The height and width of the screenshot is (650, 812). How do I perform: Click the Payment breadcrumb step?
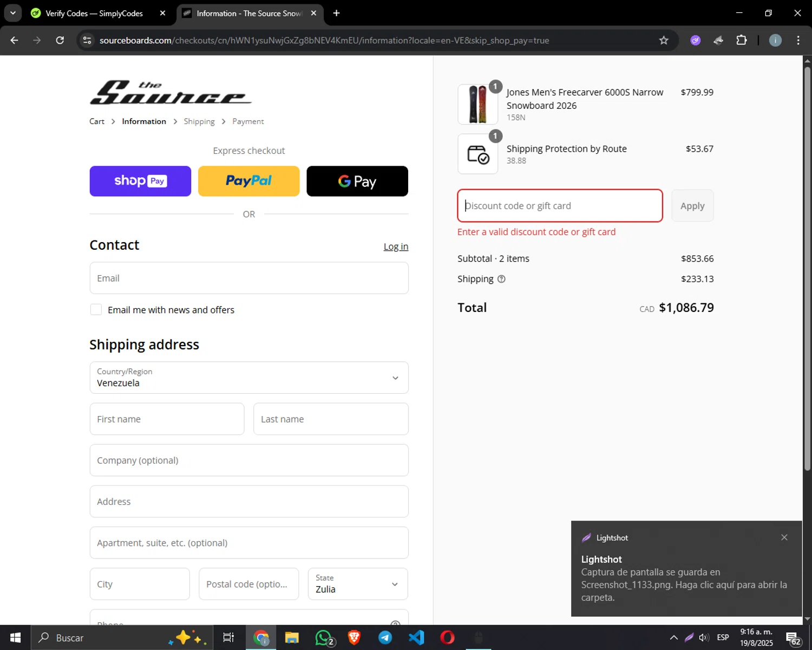pyautogui.click(x=248, y=121)
